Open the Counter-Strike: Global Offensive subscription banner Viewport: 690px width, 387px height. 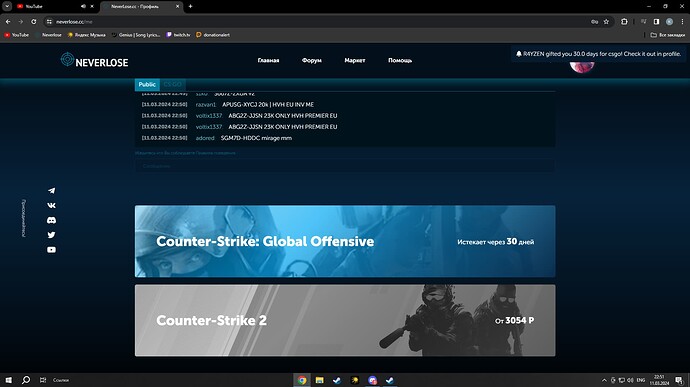[x=345, y=241]
